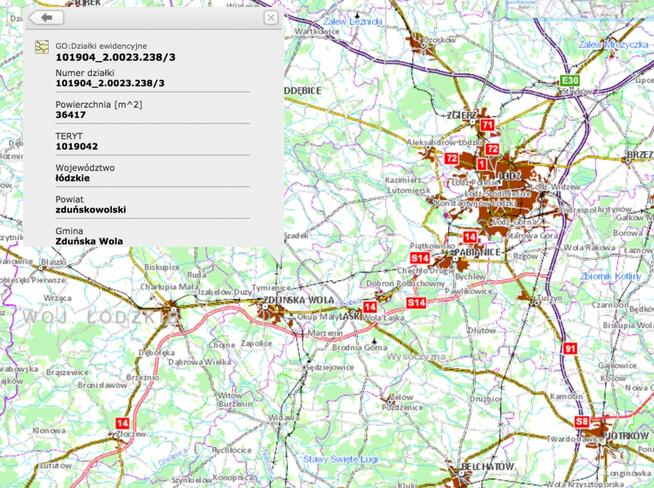Click the Klonowa village label
This screenshot has height=488, width=654.
coord(49,430)
